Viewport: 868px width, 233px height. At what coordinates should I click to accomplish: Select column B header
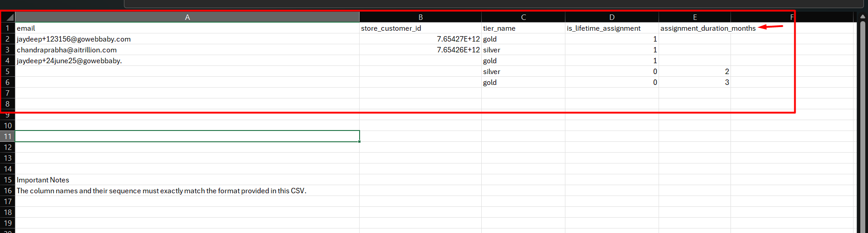point(420,17)
